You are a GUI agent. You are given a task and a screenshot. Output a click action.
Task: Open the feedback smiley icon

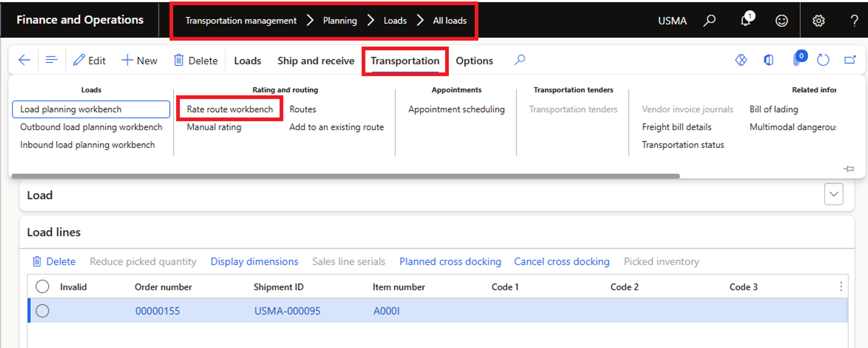pyautogui.click(x=782, y=21)
